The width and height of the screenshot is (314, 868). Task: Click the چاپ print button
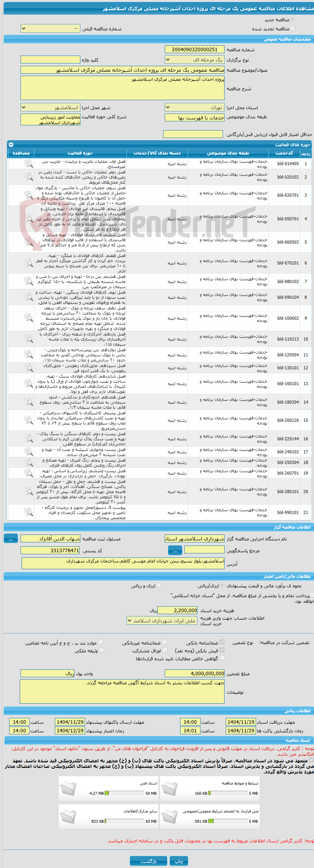[x=179, y=862]
